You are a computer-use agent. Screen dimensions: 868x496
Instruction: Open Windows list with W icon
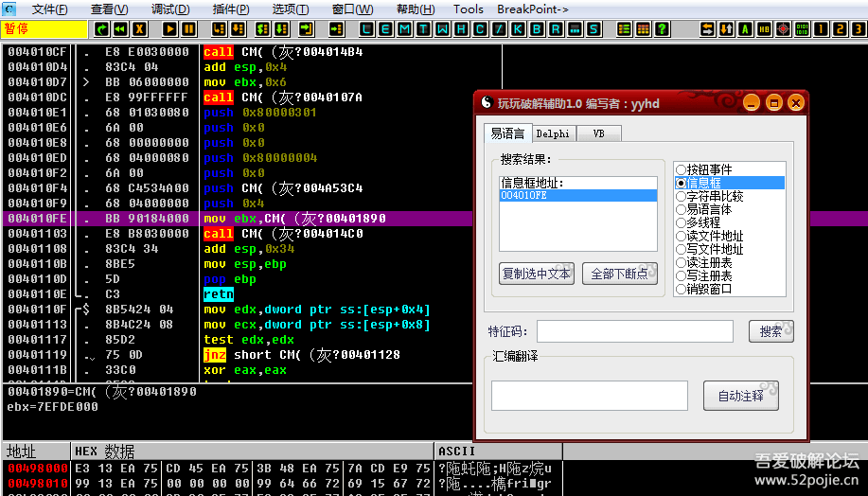[442, 28]
